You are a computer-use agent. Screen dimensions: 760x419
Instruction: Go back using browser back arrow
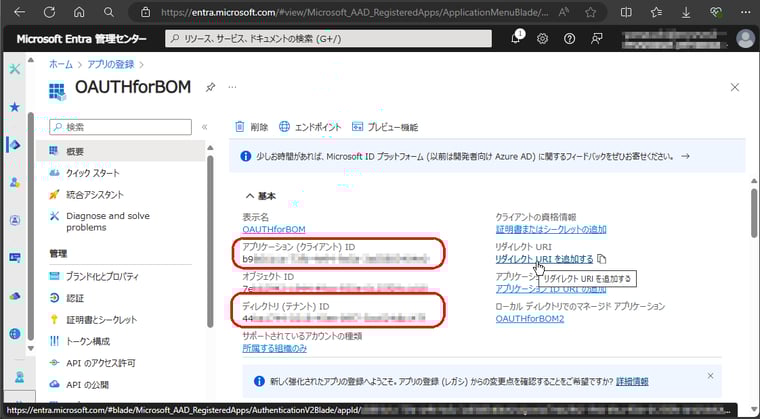click(x=19, y=13)
